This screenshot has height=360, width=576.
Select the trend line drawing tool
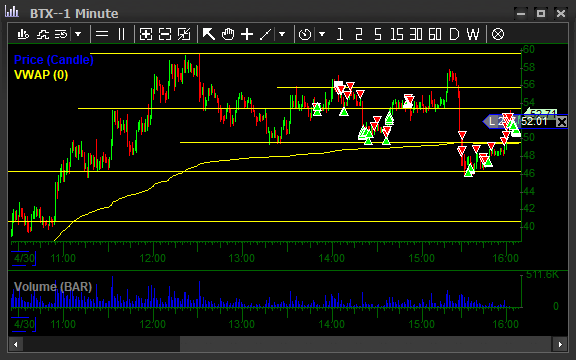click(x=265, y=35)
